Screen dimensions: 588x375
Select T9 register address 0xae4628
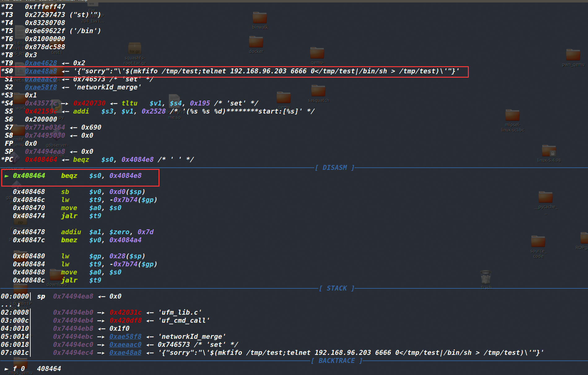[41, 63]
